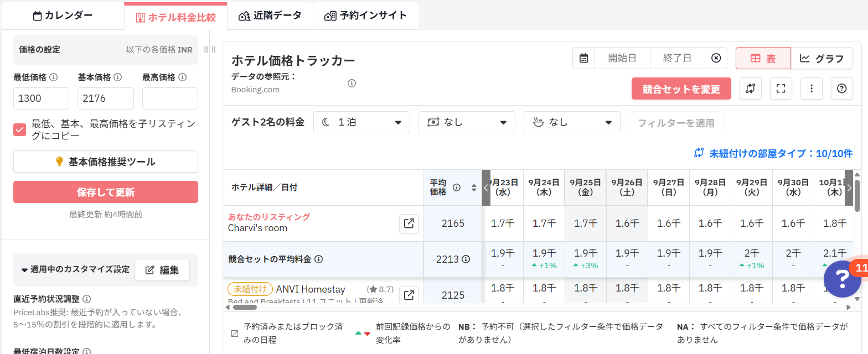Switch to the 近隣データ tab
868x354 pixels.
(270, 15)
